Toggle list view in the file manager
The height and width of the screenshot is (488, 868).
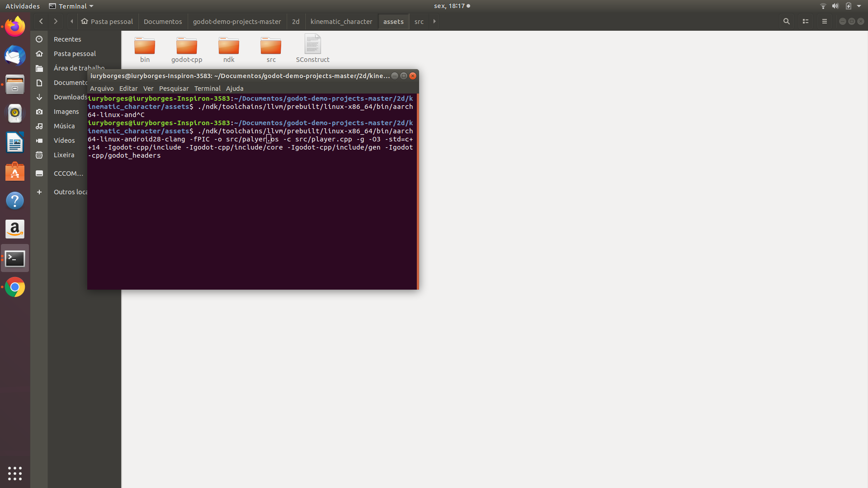click(x=806, y=21)
